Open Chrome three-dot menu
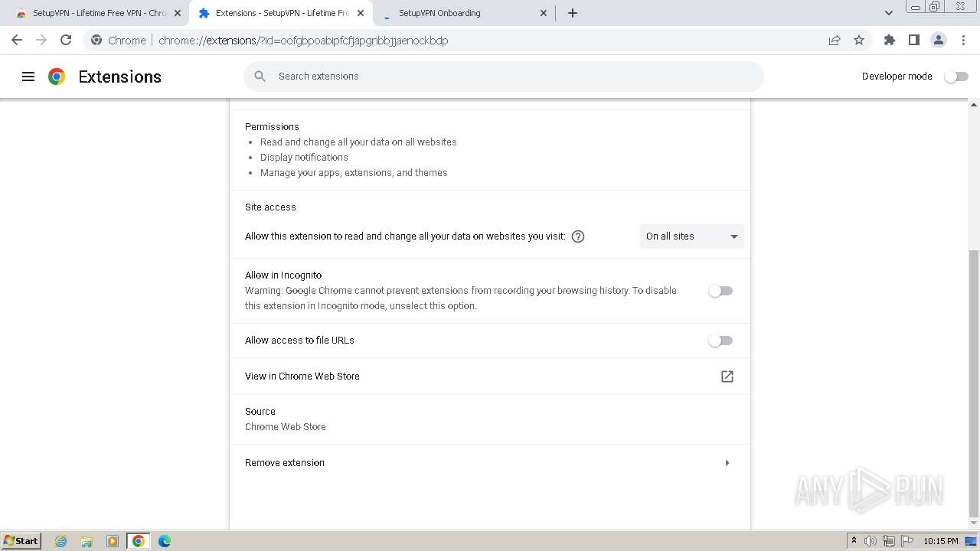This screenshot has width=980, height=551. pyautogui.click(x=964, y=41)
